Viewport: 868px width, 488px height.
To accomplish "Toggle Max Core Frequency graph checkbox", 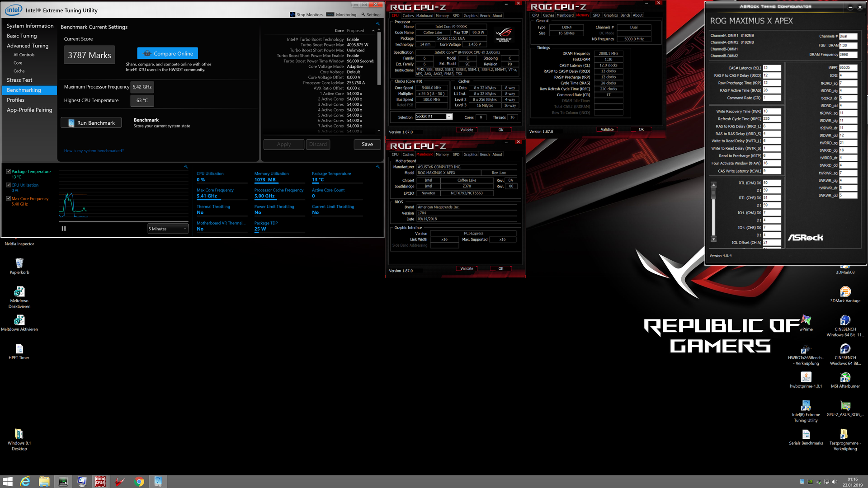I will (8, 198).
